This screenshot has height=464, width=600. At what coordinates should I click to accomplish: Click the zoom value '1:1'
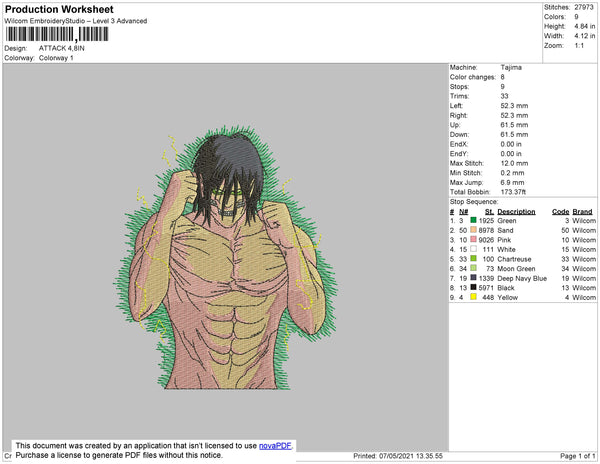tap(579, 46)
